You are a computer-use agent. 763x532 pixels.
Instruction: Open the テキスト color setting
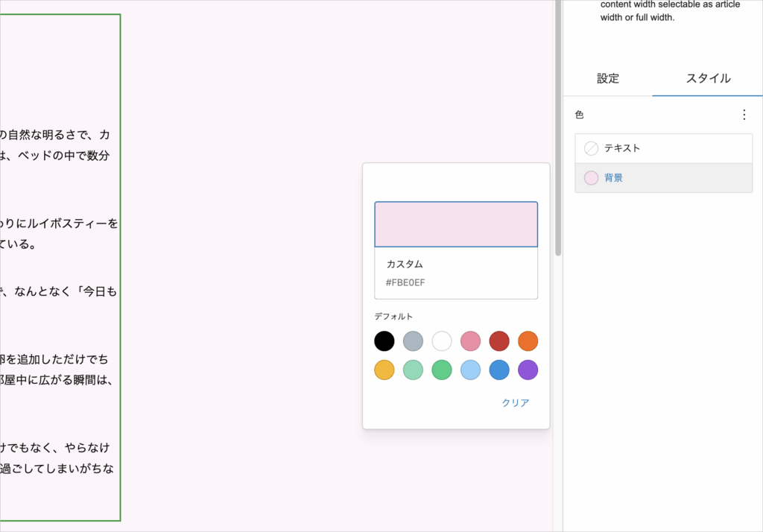pos(663,148)
